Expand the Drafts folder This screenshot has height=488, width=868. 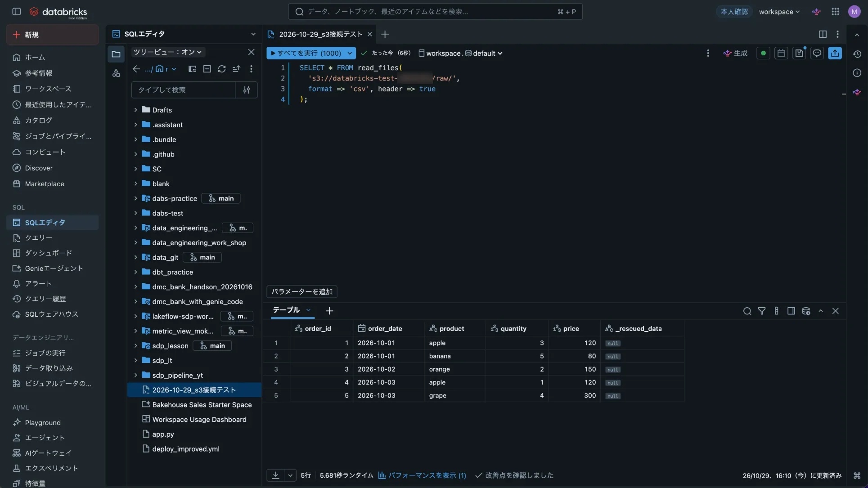click(x=135, y=110)
